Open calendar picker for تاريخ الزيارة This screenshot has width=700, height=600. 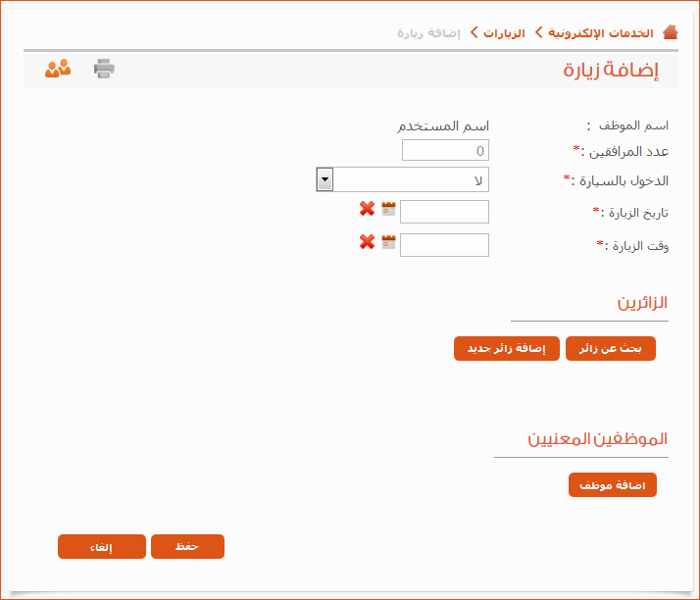pos(388,209)
